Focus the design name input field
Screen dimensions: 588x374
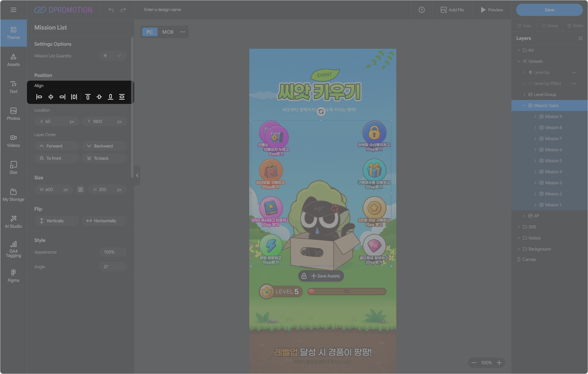[163, 10]
